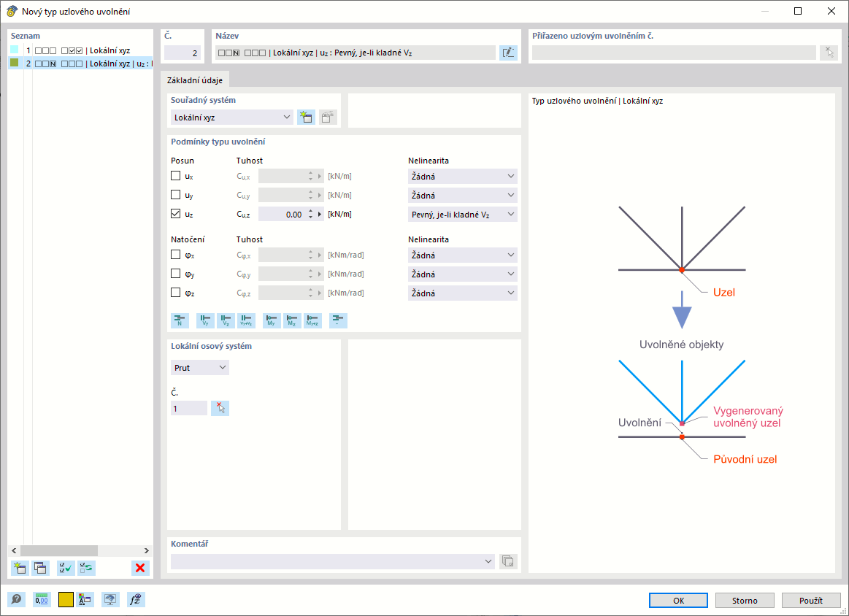849x616 pixels.
Task: Open the φx Nelinearita dropdown
Action: (462, 255)
